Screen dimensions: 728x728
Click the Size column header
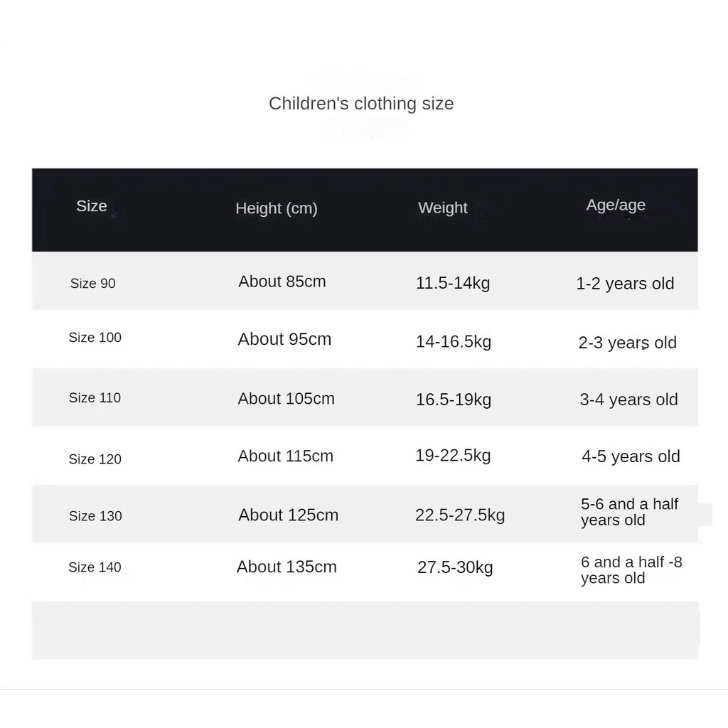click(x=92, y=206)
